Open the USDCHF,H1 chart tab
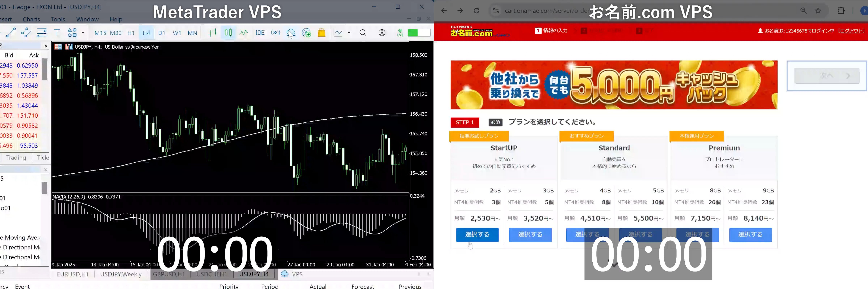Image resolution: width=868 pixels, height=289 pixels. tap(212, 274)
